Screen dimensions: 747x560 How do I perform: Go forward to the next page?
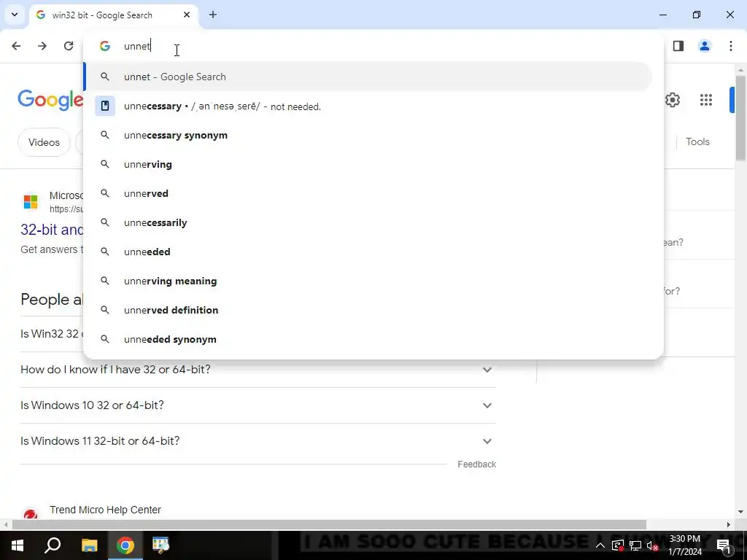pos(42,46)
